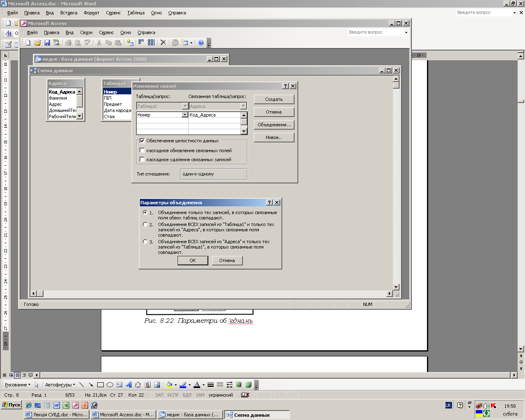Open the Рисование drawing menu dropdown
Screen dimensions: 525x420
(x=18, y=385)
